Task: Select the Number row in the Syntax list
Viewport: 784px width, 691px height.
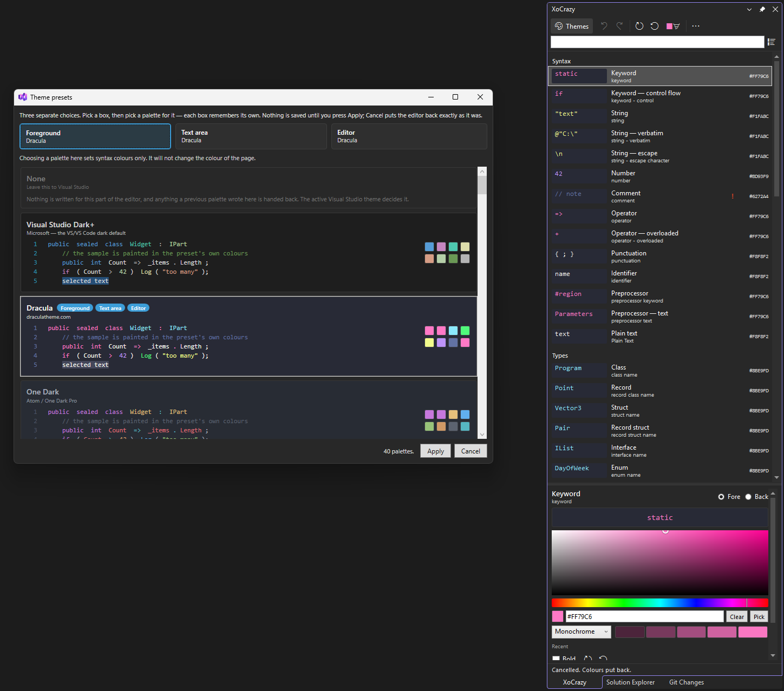Action: tap(660, 176)
